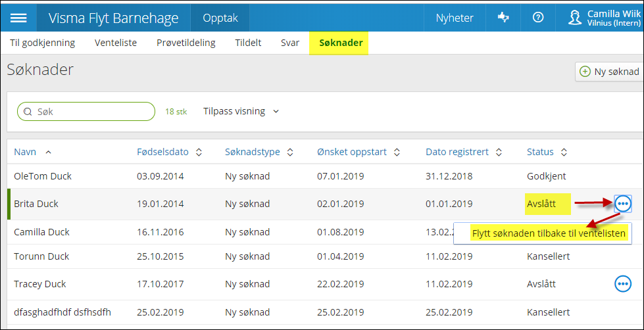The width and height of the screenshot is (644, 330).
Task: Select the Brita Duck name
Action: pos(36,204)
